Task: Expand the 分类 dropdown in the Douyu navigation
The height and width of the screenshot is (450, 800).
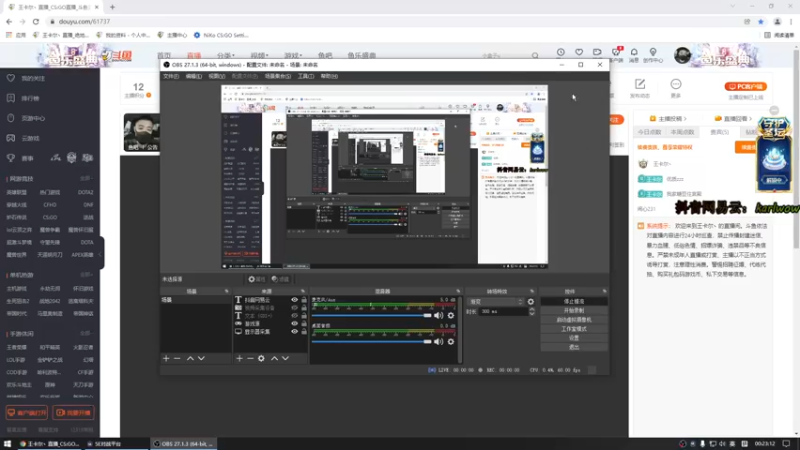Action: [x=226, y=55]
